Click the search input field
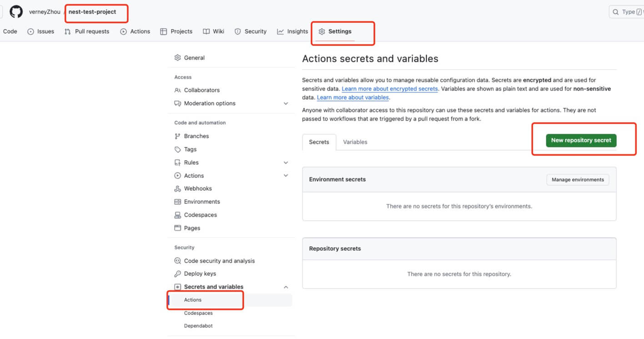The image size is (644, 339). click(628, 12)
